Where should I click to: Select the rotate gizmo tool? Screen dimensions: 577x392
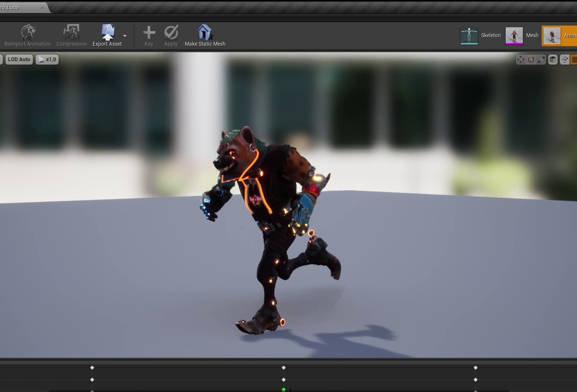pyautogui.click(x=531, y=60)
